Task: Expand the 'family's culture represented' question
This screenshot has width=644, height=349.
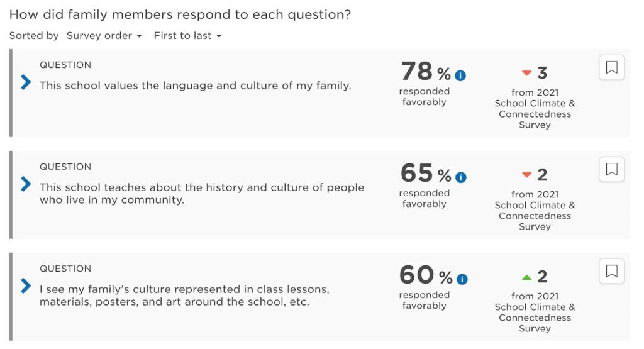Action: click(26, 285)
